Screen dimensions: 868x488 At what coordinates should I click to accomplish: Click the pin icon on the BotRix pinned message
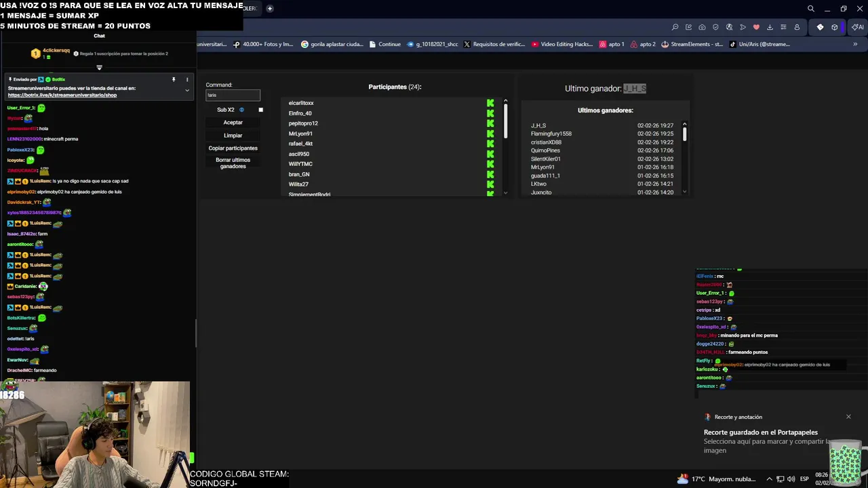(x=174, y=79)
